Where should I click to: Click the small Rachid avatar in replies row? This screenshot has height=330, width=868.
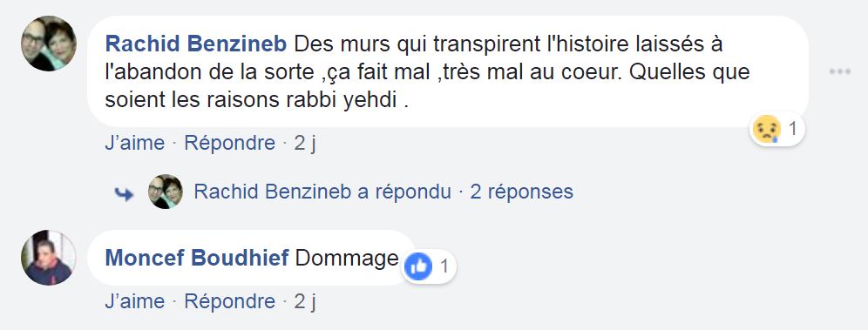[x=166, y=192]
